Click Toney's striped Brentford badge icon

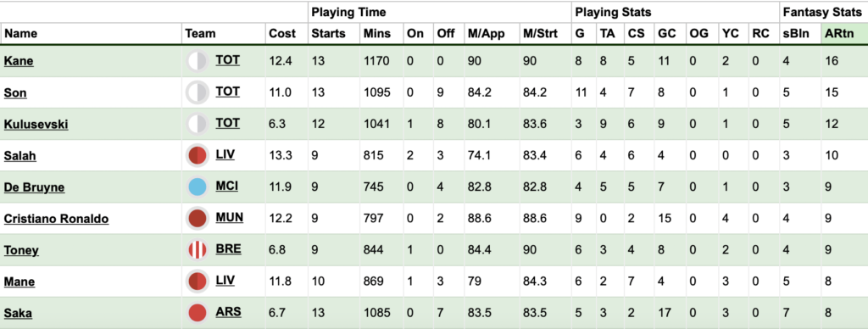198,250
